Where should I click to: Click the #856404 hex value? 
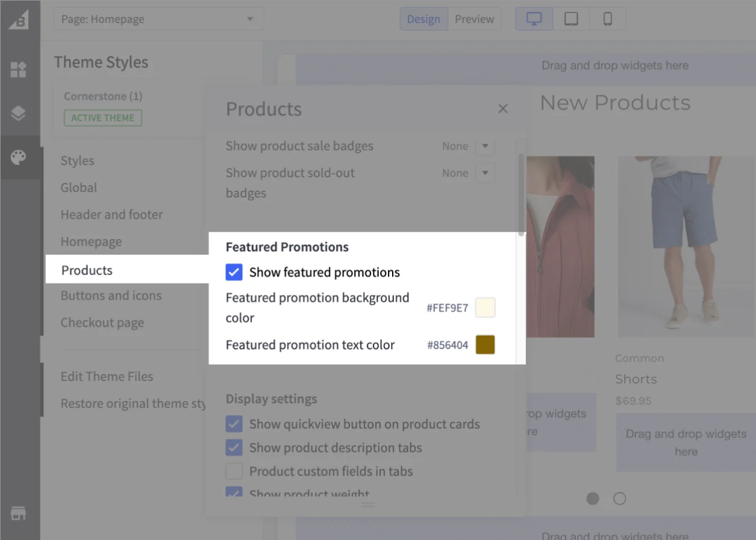(448, 345)
